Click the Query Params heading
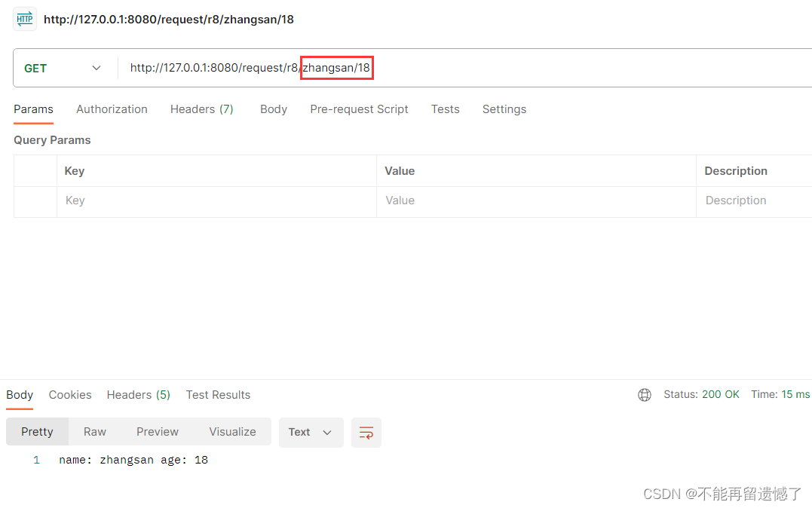 (52, 140)
